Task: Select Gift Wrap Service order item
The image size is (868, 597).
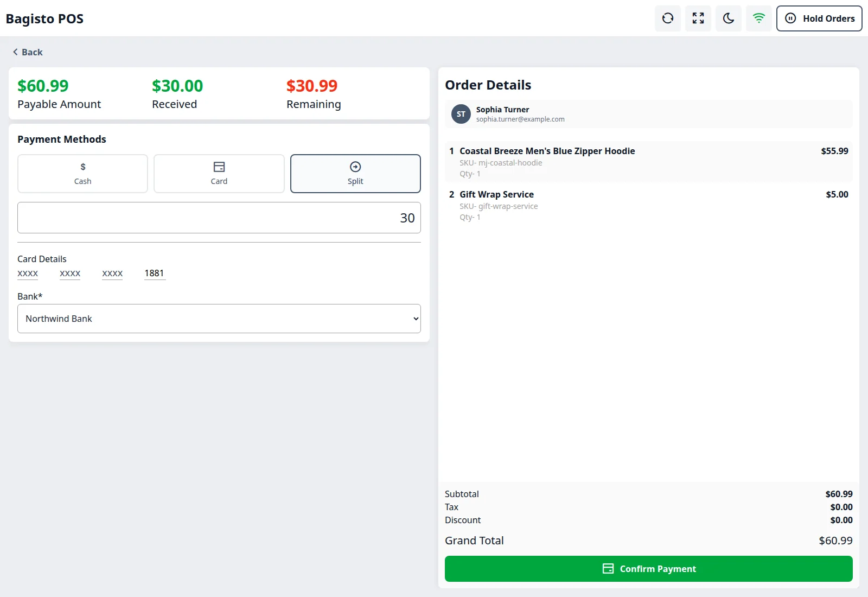Action: pos(649,205)
